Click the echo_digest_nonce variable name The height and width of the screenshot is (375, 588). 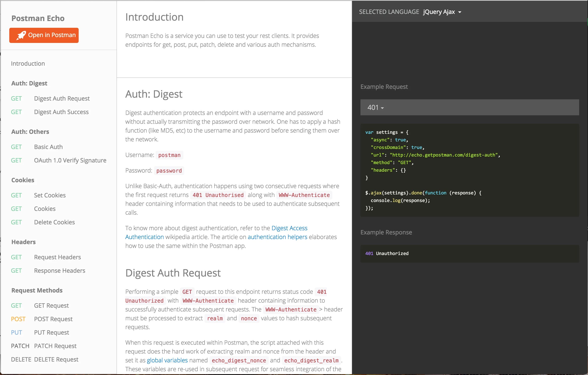(239, 360)
